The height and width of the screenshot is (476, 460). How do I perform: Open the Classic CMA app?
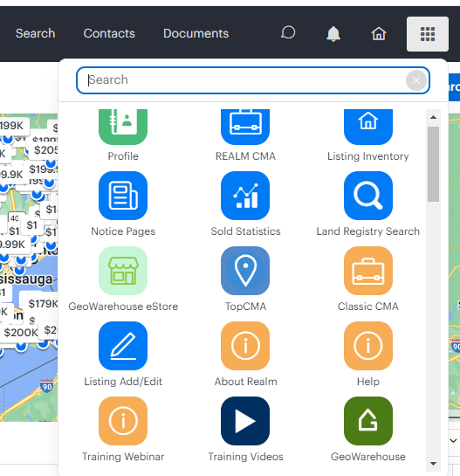[368, 271]
